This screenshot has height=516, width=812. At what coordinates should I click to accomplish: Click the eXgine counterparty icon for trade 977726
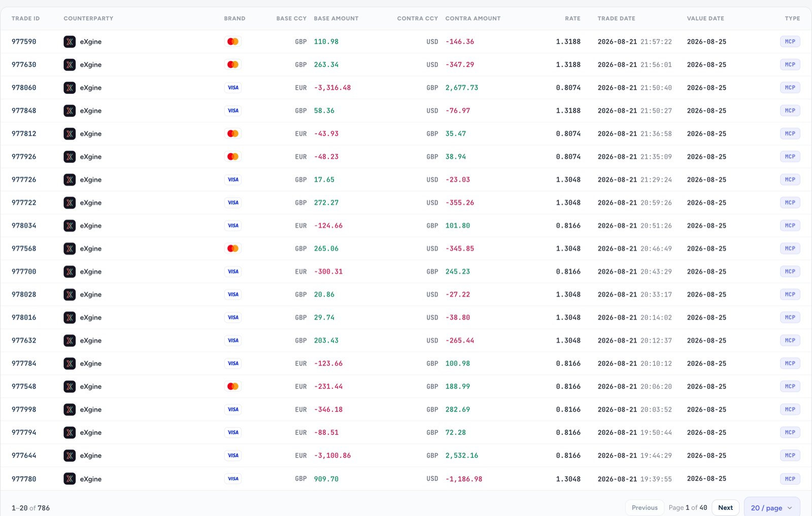pos(70,180)
